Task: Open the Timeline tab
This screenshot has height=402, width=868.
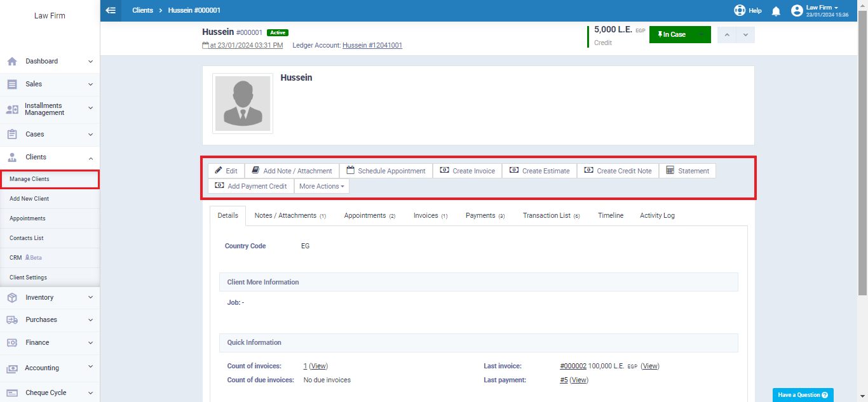Action: [x=611, y=215]
